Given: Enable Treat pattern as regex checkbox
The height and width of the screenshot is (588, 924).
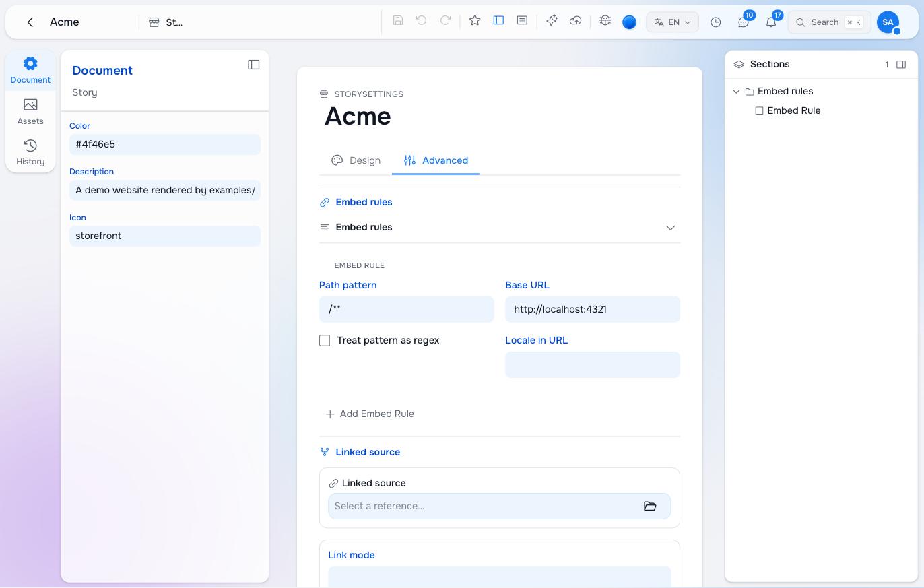Looking at the screenshot, I should pyautogui.click(x=325, y=341).
